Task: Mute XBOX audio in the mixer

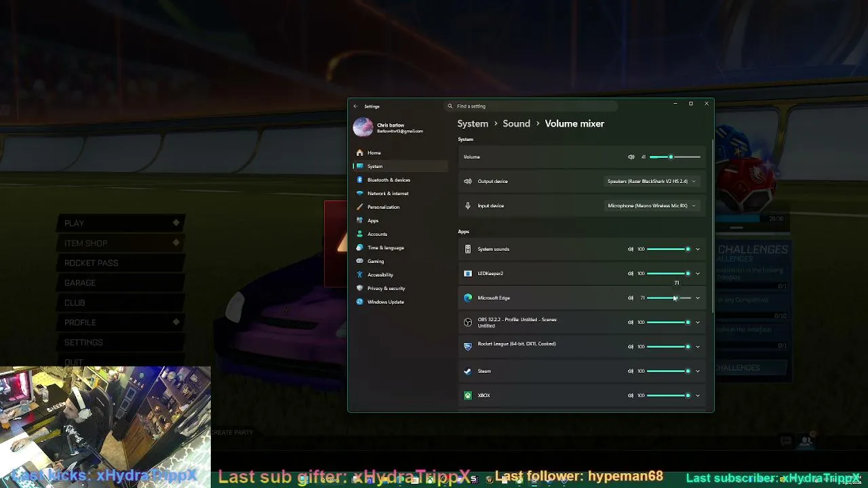Action: pos(631,396)
